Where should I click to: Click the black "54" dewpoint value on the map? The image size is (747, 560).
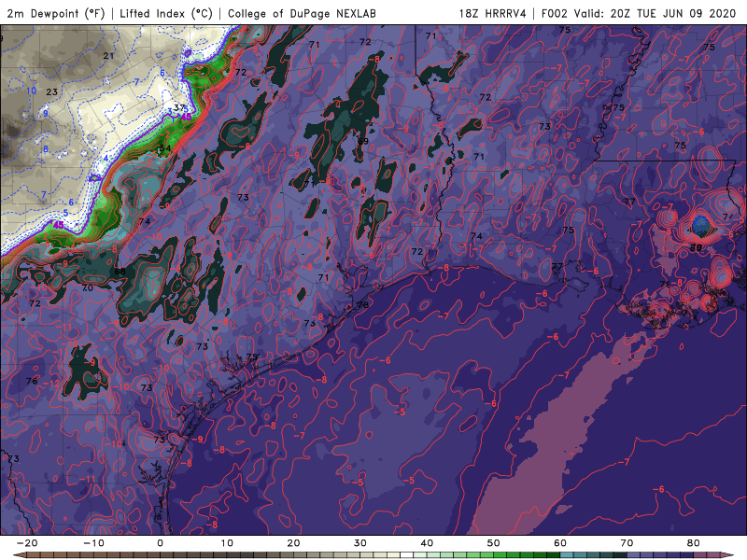click(165, 148)
